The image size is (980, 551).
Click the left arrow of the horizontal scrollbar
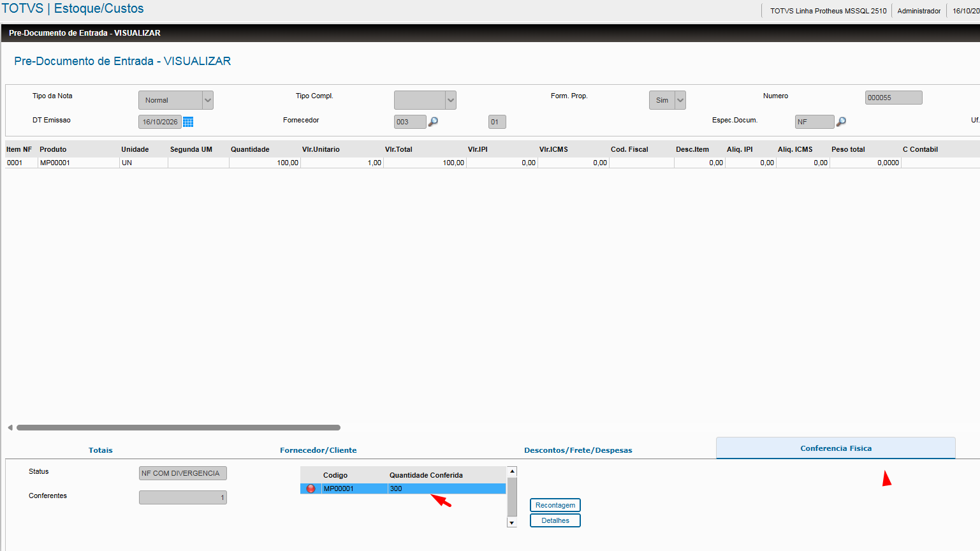[10, 427]
